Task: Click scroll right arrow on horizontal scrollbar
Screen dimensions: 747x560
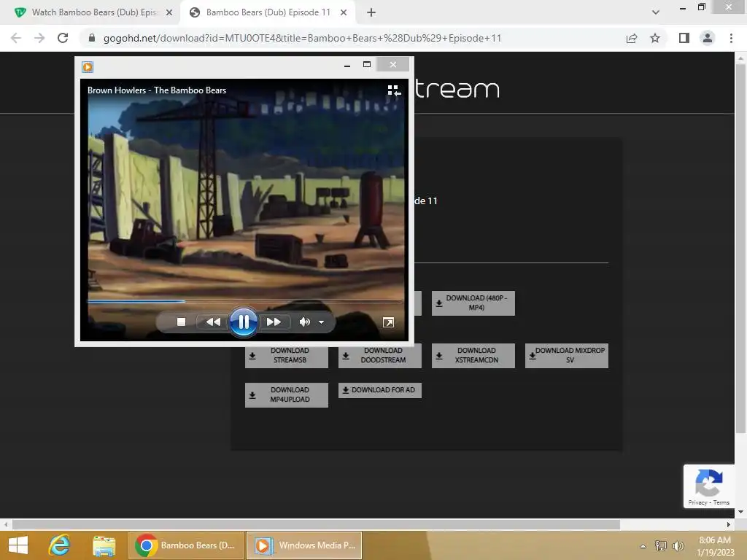Action: [729, 524]
